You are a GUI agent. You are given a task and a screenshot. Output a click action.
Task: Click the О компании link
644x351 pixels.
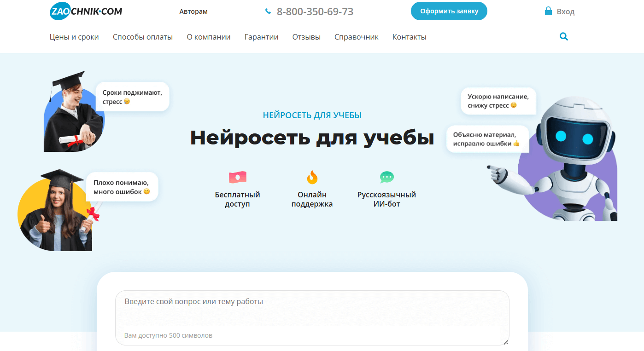click(208, 37)
